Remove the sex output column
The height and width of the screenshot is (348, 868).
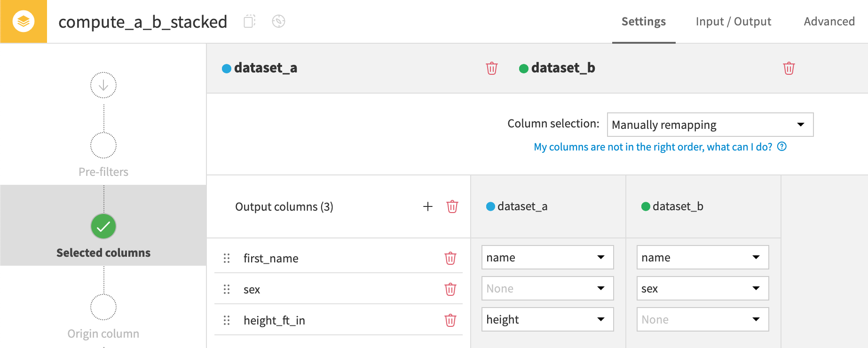click(x=450, y=289)
